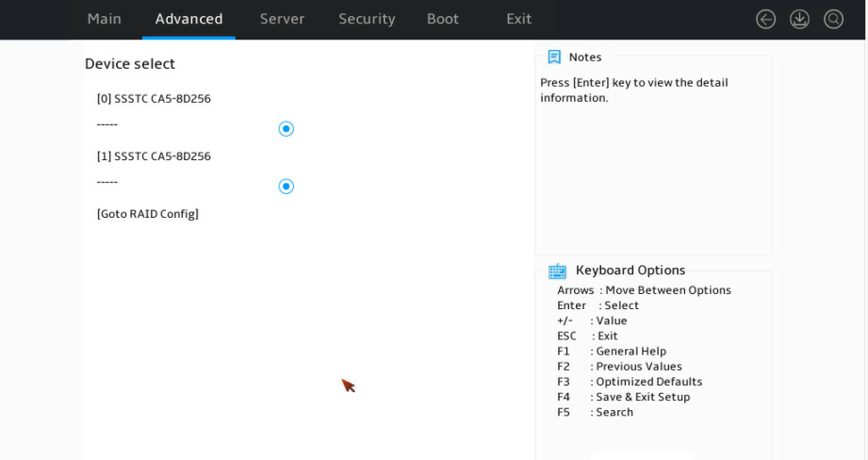Select the Advanced tab
868x460 pixels.
coord(188,19)
